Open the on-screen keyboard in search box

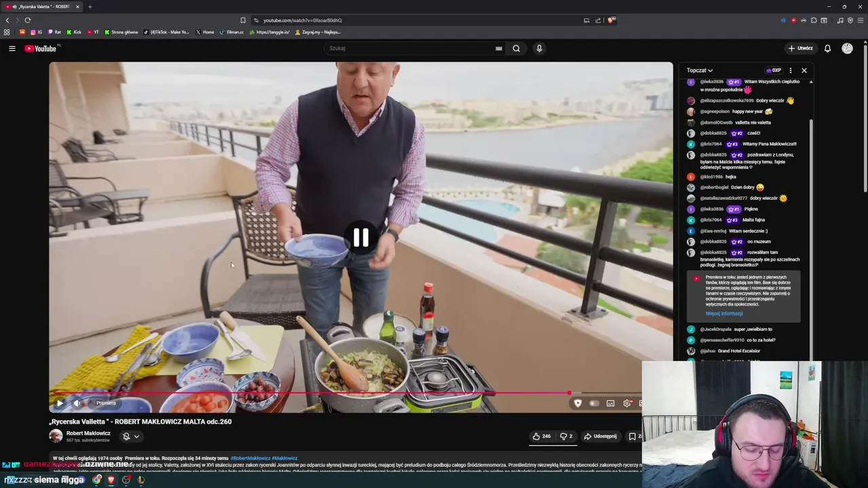498,48
